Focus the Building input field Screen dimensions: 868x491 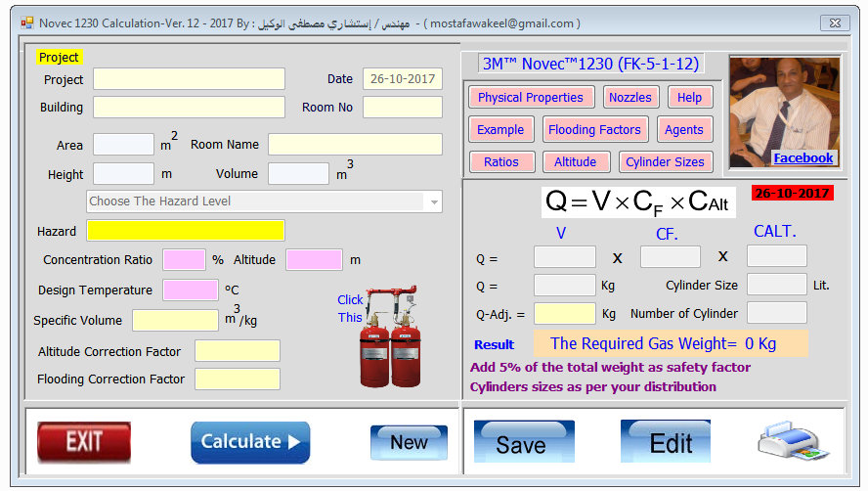click(189, 107)
